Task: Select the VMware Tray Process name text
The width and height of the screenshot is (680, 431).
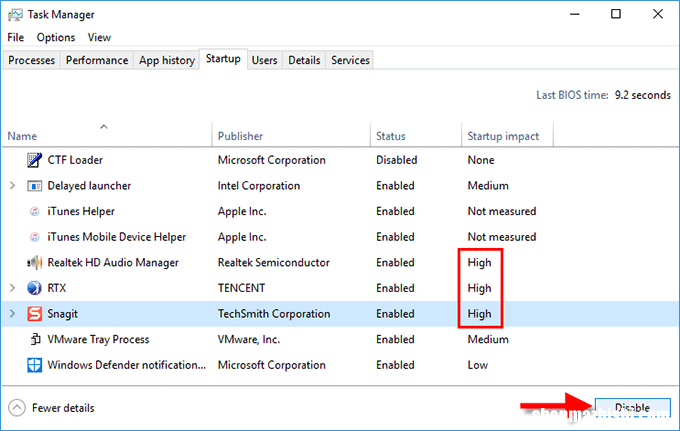Action: pyautogui.click(x=98, y=340)
